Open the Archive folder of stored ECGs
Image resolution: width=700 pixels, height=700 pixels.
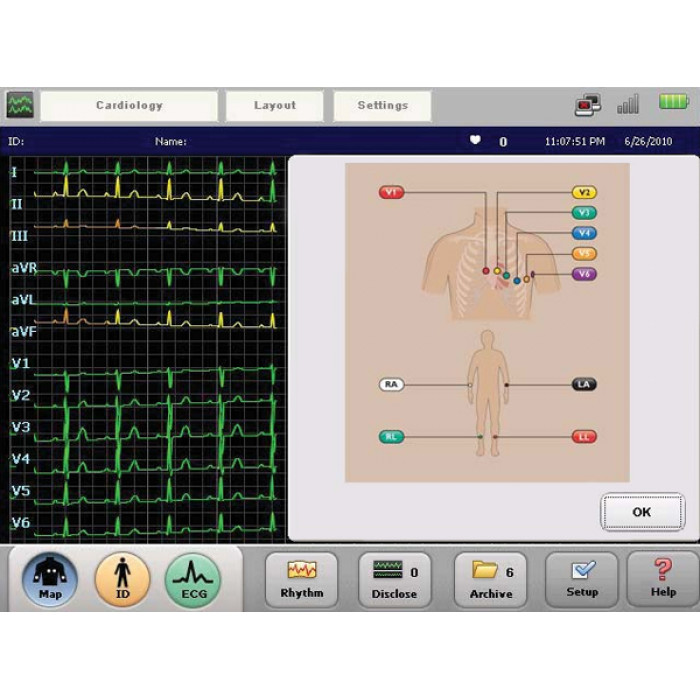[x=491, y=580]
